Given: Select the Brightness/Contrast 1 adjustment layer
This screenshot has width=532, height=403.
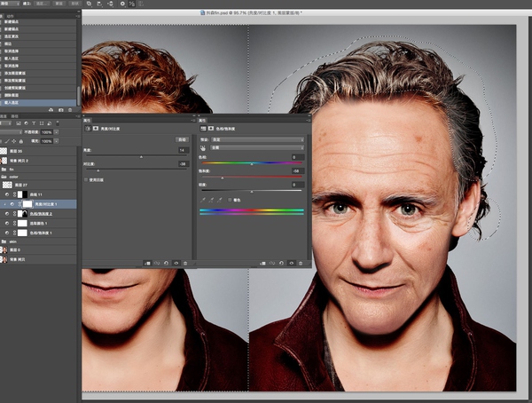Looking at the screenshot, I should (44, 203).
